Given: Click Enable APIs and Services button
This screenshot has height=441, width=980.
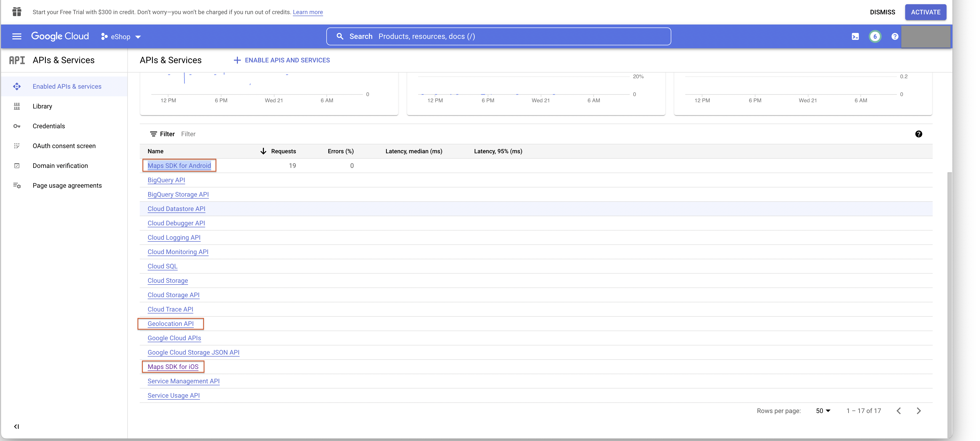Looking at the screenshot, I should click(x=281, y=60).
